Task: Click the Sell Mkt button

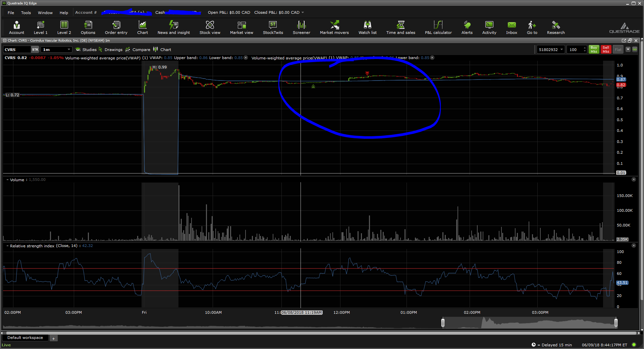Action: (606, 50)
